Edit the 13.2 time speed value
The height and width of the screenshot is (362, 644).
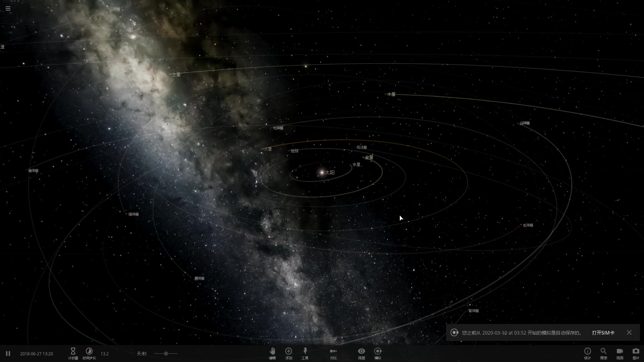[105, 354]
